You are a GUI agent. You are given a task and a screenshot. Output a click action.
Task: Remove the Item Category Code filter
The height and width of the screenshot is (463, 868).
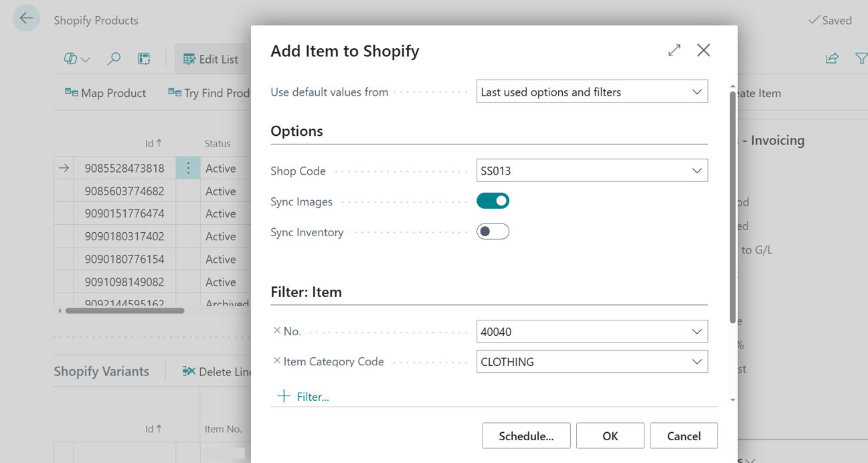pyautogui.click(x=277, y=361)
